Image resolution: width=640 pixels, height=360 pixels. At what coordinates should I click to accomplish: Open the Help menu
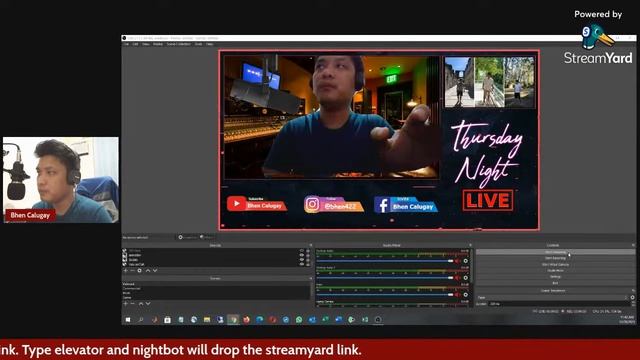point(210,44)
